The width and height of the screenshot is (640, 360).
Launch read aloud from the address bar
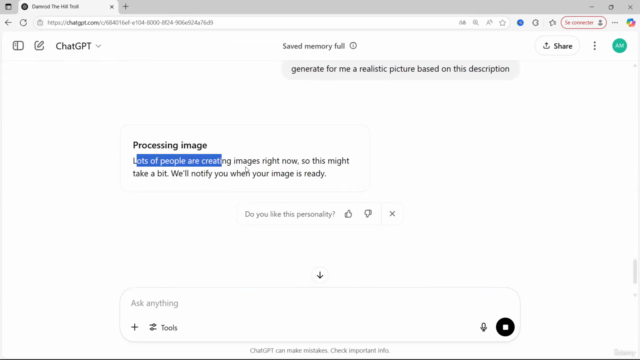tap(489, 22)
